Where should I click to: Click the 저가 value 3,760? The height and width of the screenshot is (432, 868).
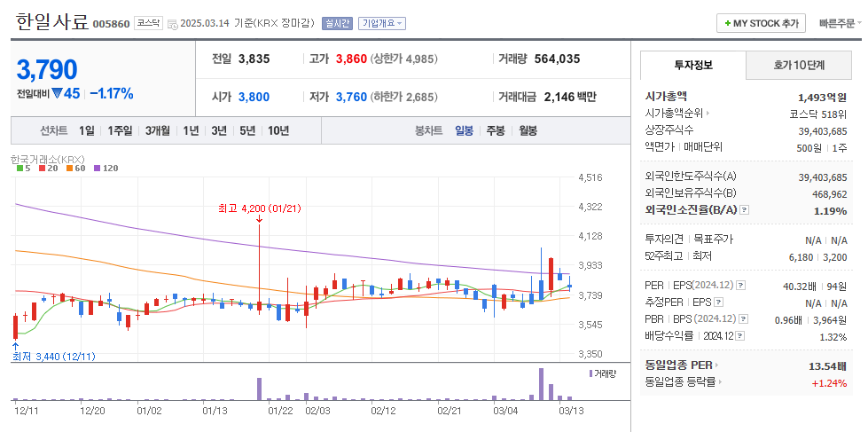[351, 97]
